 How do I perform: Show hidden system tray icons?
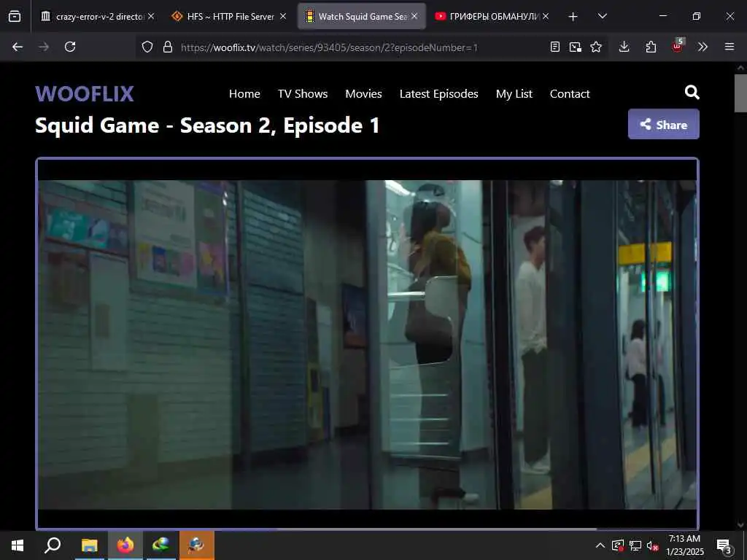coord(600,545)
